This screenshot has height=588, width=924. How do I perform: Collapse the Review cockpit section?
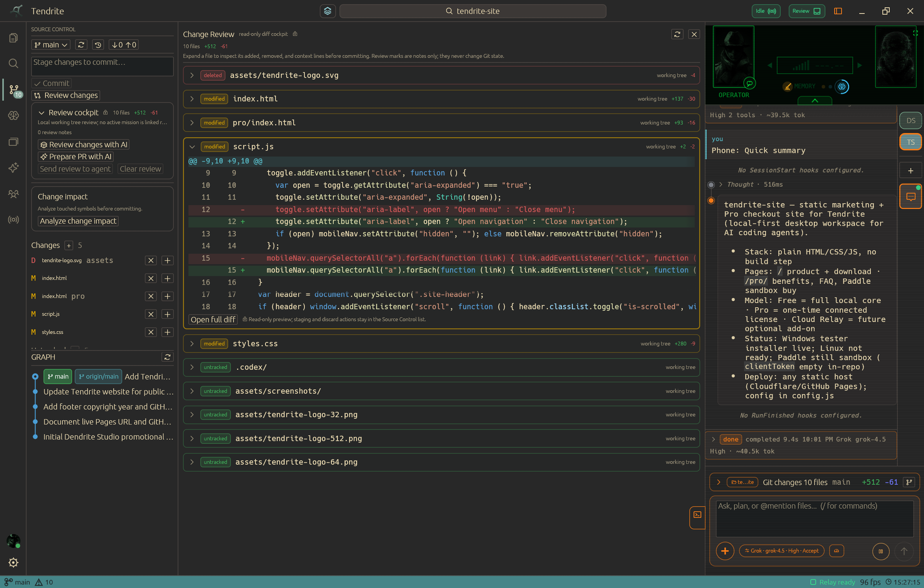[x=42, y=113]
